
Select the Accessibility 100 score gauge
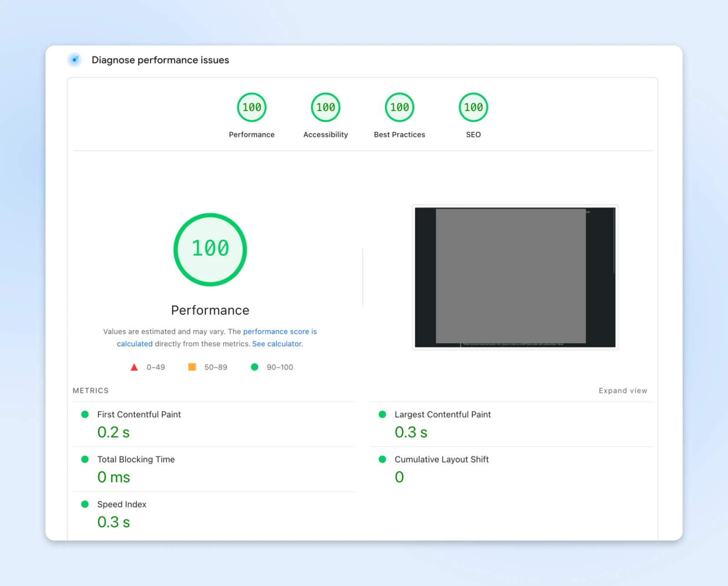325,108
